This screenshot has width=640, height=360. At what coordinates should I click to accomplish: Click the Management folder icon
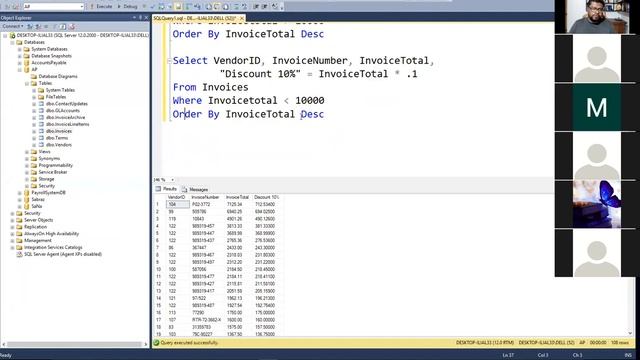click(20, 241)
